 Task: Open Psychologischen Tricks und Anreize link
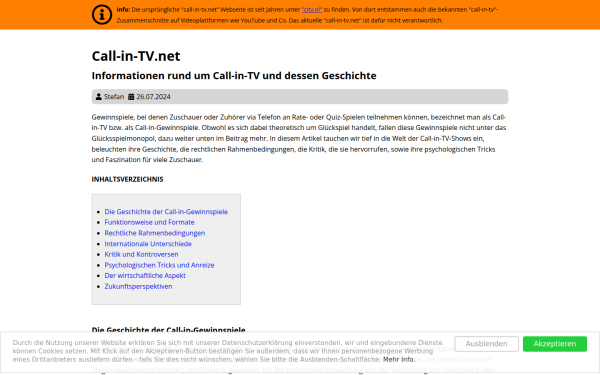[159, 265]
